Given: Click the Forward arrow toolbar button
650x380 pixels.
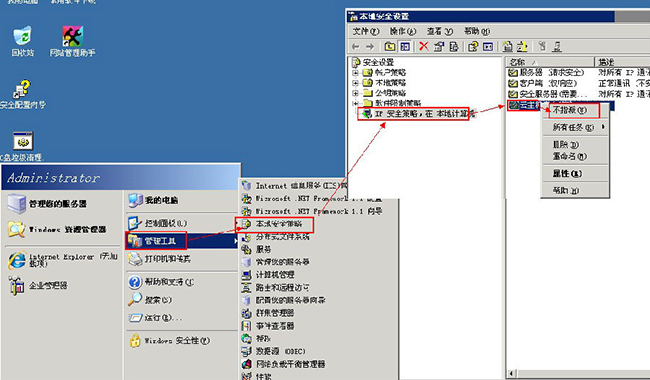Looking at the screenshot, I should click(x=370, y=47).
